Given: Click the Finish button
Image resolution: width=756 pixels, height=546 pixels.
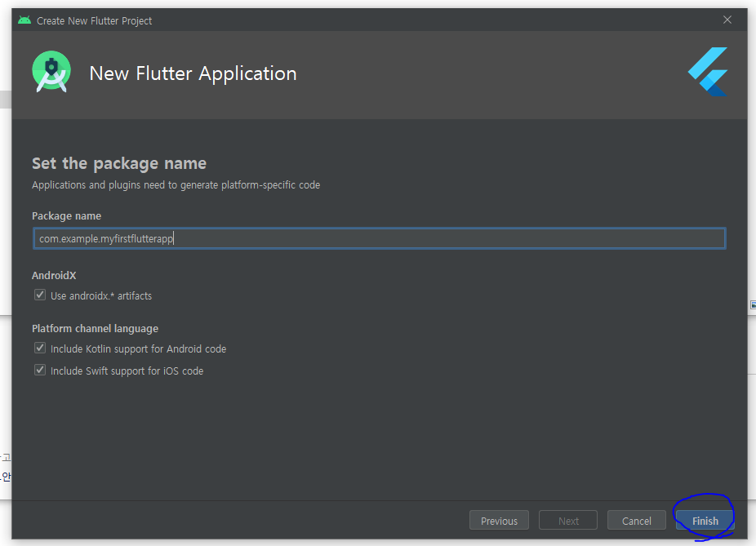Looking at the screenshot, I should 705,521.
